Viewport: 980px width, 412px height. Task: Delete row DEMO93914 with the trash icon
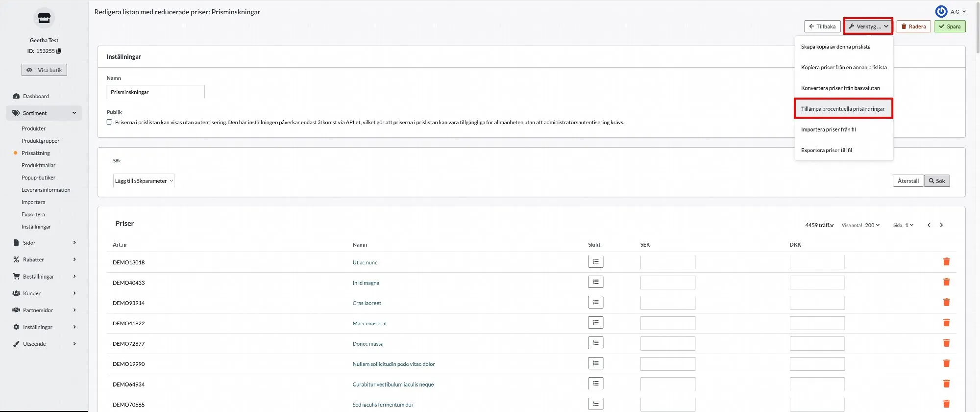click(x=946, y=303)
